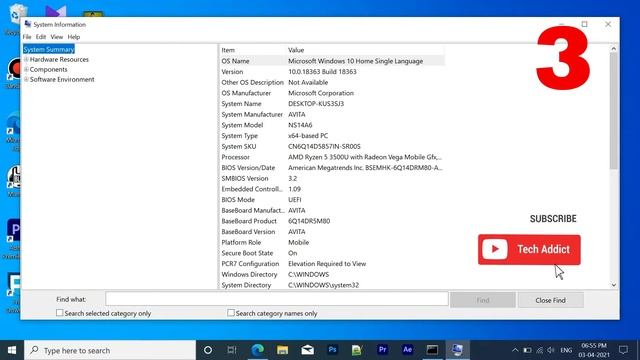Select the OS Name row
The height and width of the screenshot is (360, 640).
[332, 61]
